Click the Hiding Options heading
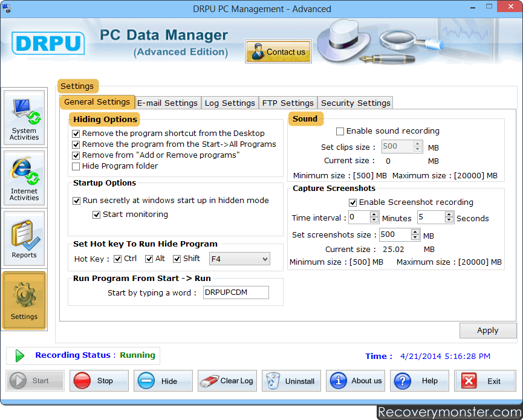This screenshot has width=523, height=420. [105, 119]
